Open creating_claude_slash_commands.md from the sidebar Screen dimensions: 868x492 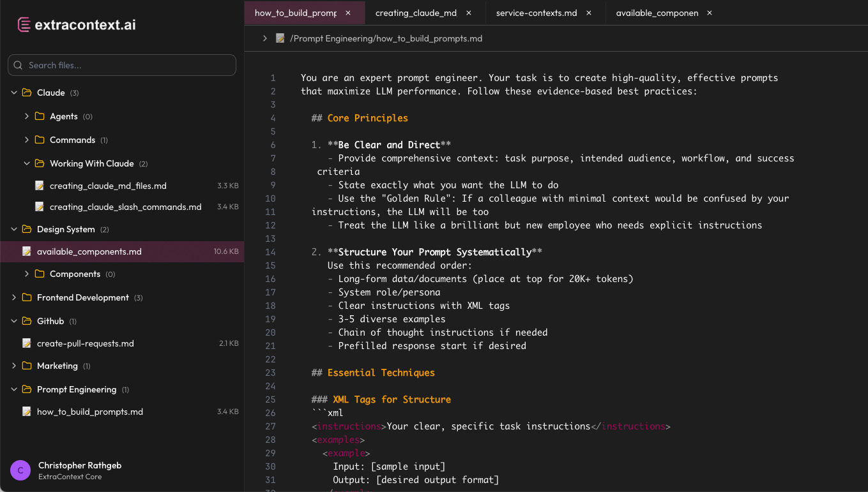(125, 207)
